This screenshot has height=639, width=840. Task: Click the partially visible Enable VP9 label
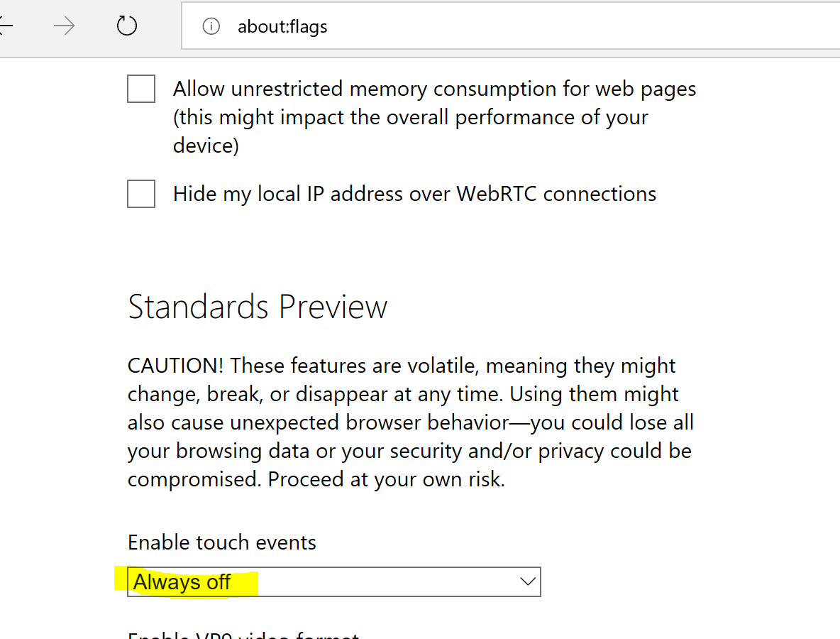tap(243, 634)
